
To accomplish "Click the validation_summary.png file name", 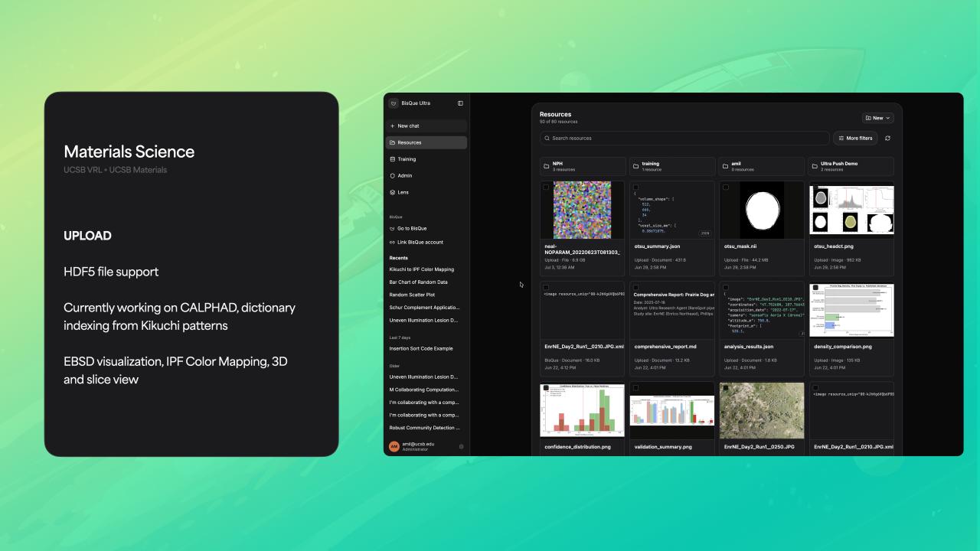I will click(663, 447).
